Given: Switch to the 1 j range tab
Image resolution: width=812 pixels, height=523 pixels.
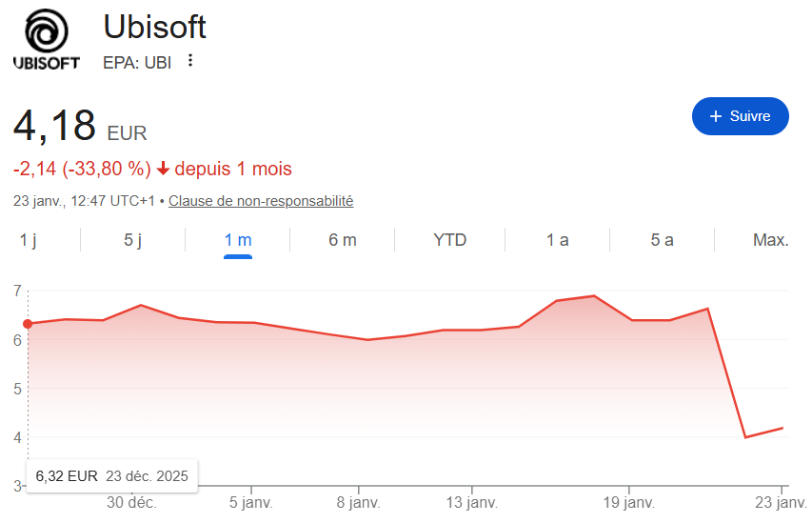Looking at the screenshot, I should click(x=29, y=240).
